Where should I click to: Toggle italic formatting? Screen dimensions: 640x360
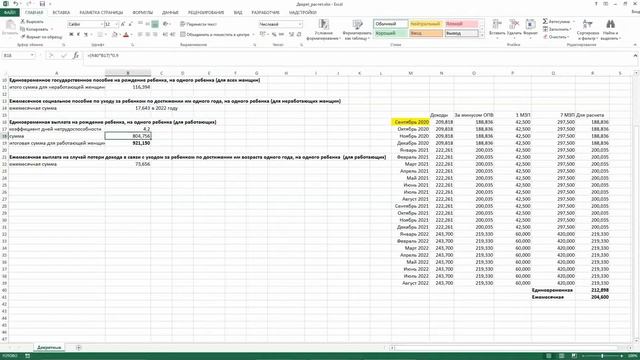point(78,35)
